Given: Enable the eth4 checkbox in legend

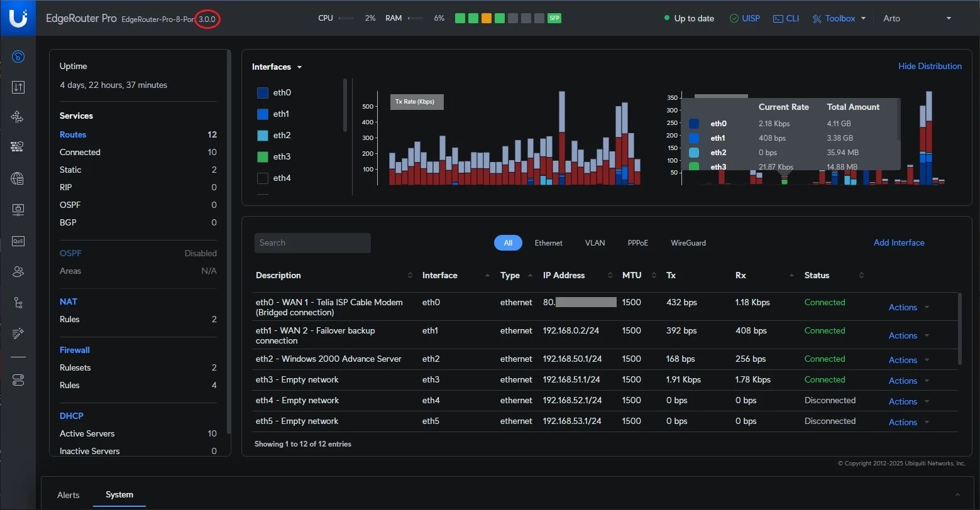Looking at the screenshot, I should (263, 178).
